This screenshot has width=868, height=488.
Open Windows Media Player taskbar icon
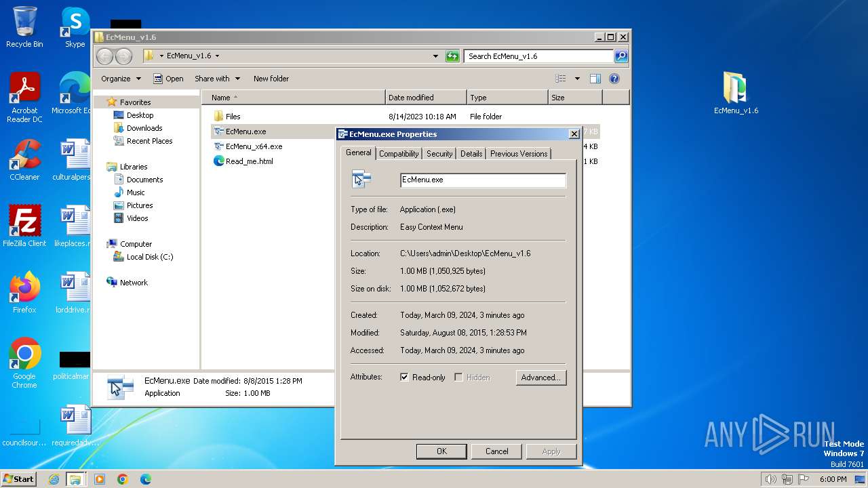click(x=100, y=479)
